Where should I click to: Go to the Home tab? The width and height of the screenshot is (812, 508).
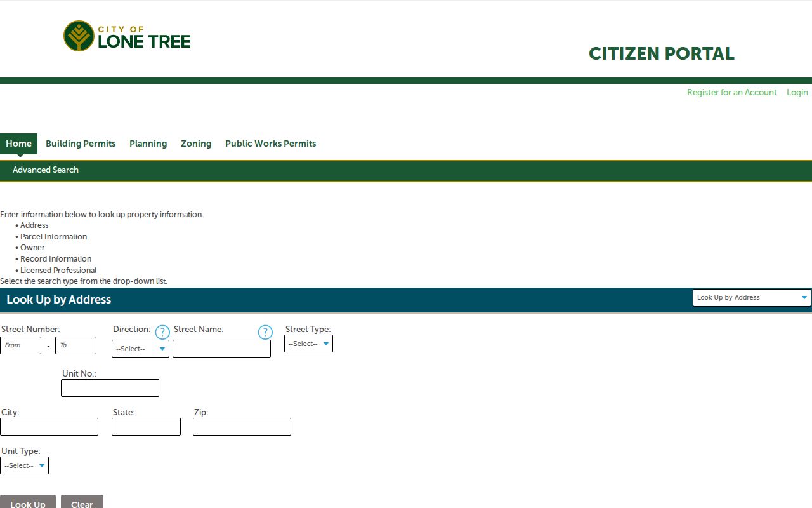[x=18, y=144]
